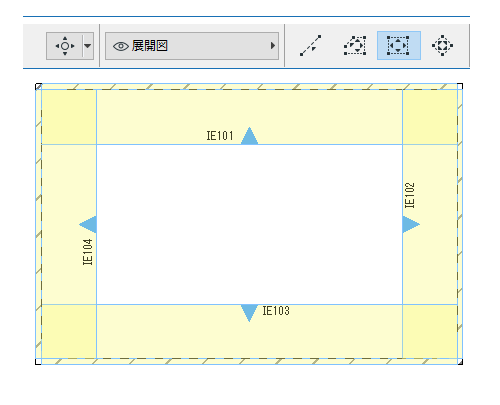Click the IE101 marker label
The height and width of the screenshot is (405, 500).
pos(220,136)
